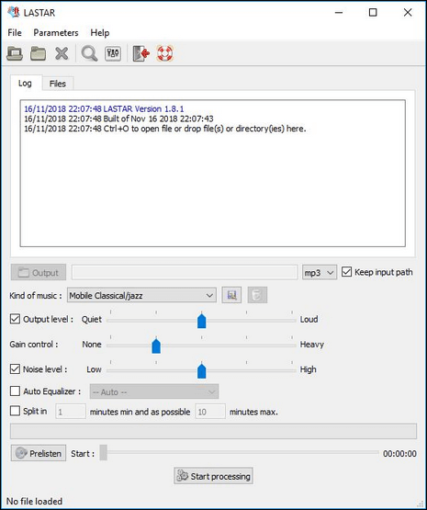Click the Output folder button
This screenshot has height=510, width=427.
coord(38,273)
